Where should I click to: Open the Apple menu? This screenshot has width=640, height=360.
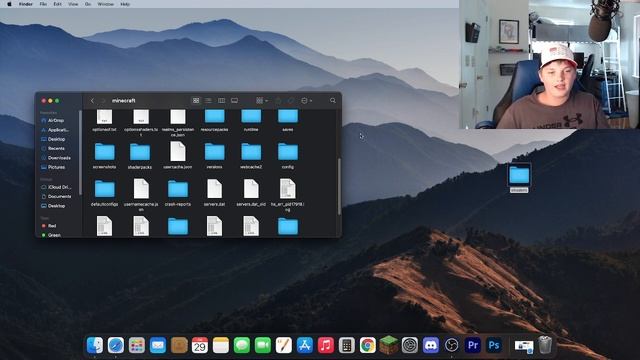pyautogui.click(x=9, y=4)
